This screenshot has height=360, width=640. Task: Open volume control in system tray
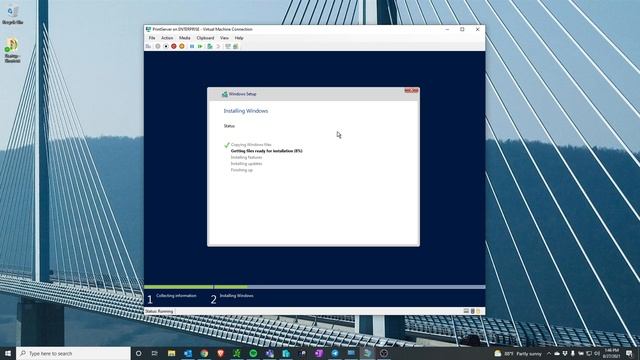(597, 353)
